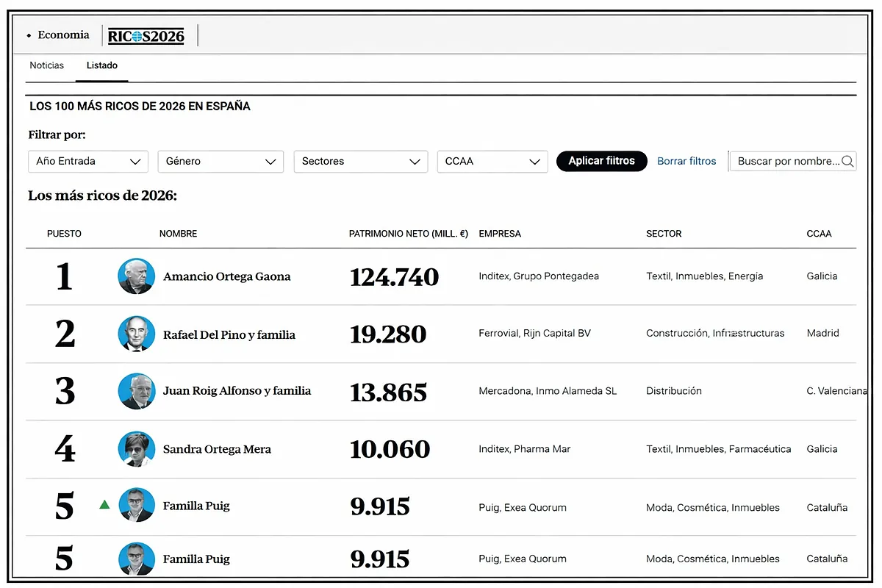Click the green up-arrow rank indicator
Image resolution: width=882 pixels, height=588 pixels.
(104, 504)
